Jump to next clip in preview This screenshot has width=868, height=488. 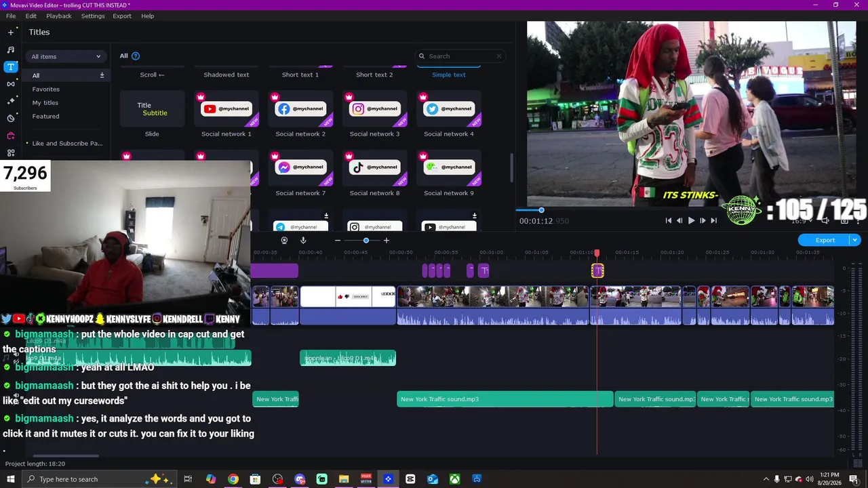[x=713, y=220]
